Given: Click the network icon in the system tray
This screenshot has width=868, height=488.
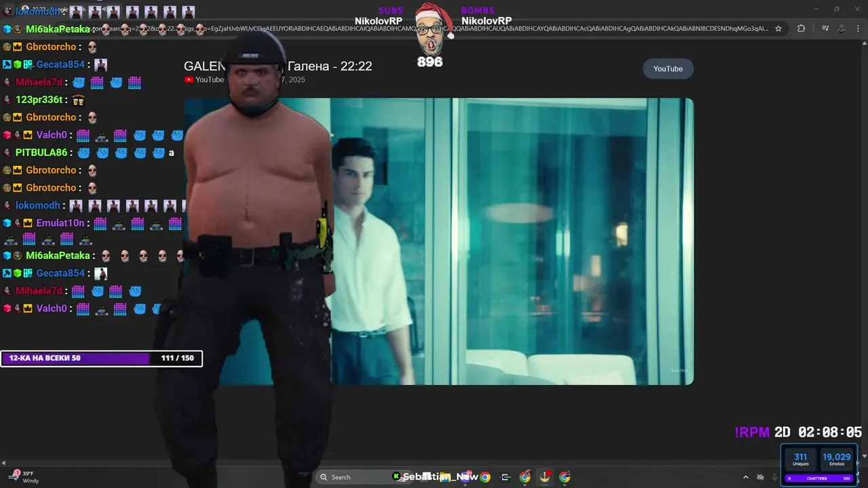Looking at the screenshot, I should 760,477.
